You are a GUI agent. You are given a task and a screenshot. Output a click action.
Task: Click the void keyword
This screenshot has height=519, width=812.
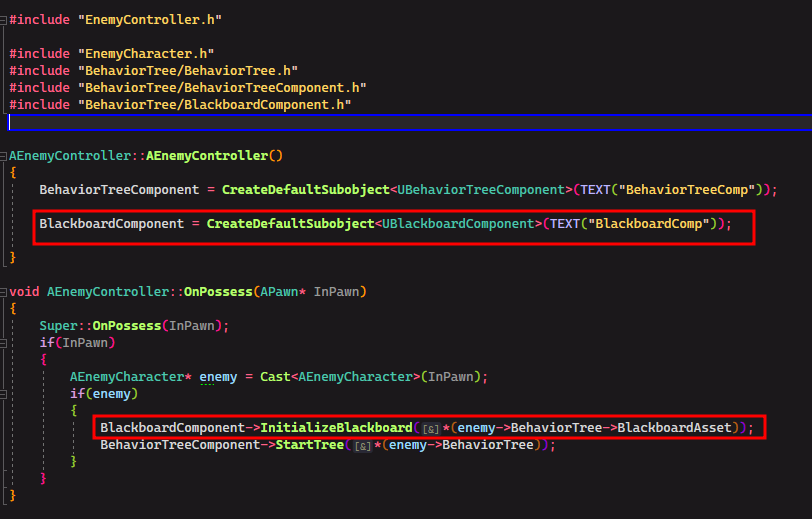coord(24,292)
